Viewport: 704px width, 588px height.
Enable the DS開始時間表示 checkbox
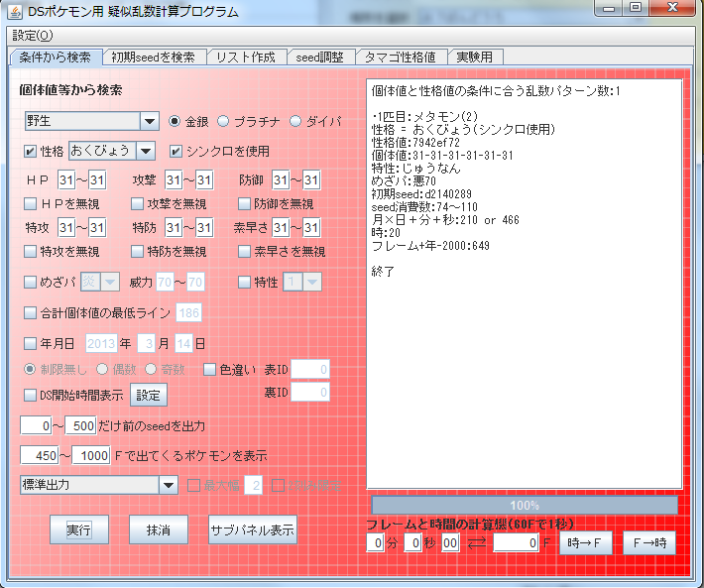pos(30,395)
